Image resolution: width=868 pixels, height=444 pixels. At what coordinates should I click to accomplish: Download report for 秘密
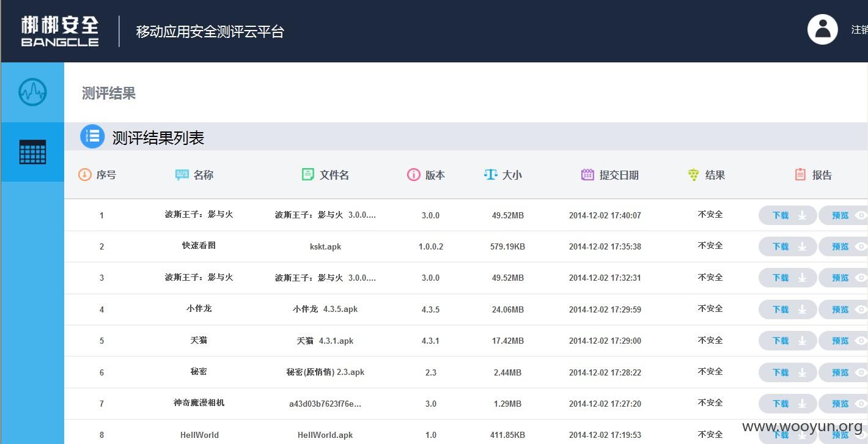tap(787, 372)
